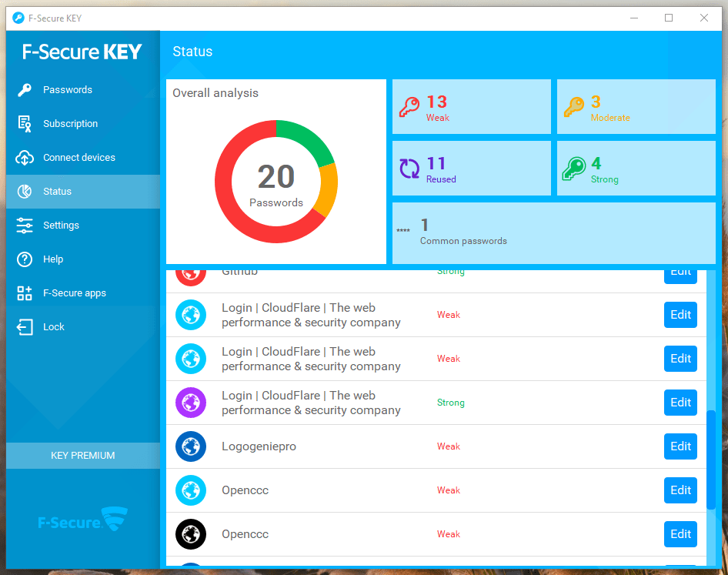
Task: Click the Settings sliders icon
Action: click(25, 226)
